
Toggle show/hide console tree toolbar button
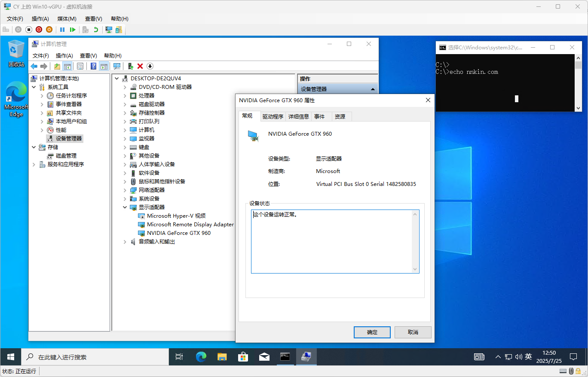click(x=67, y=66)
